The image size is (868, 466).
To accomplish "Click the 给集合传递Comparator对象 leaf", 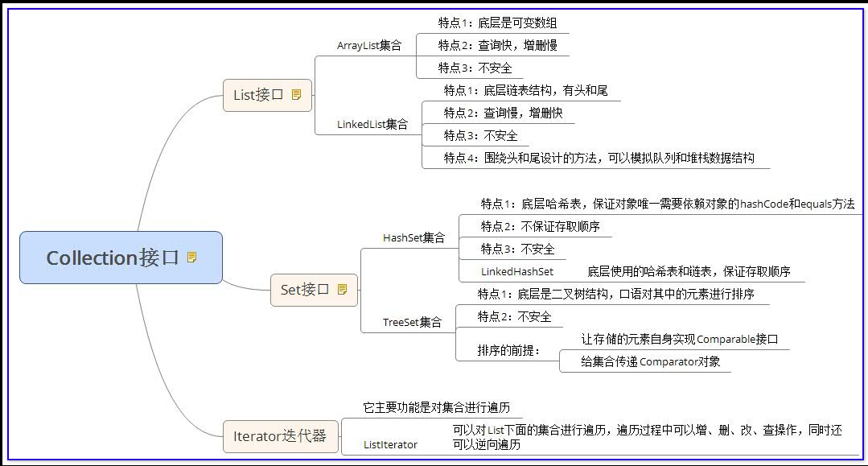I will point(650,361).
